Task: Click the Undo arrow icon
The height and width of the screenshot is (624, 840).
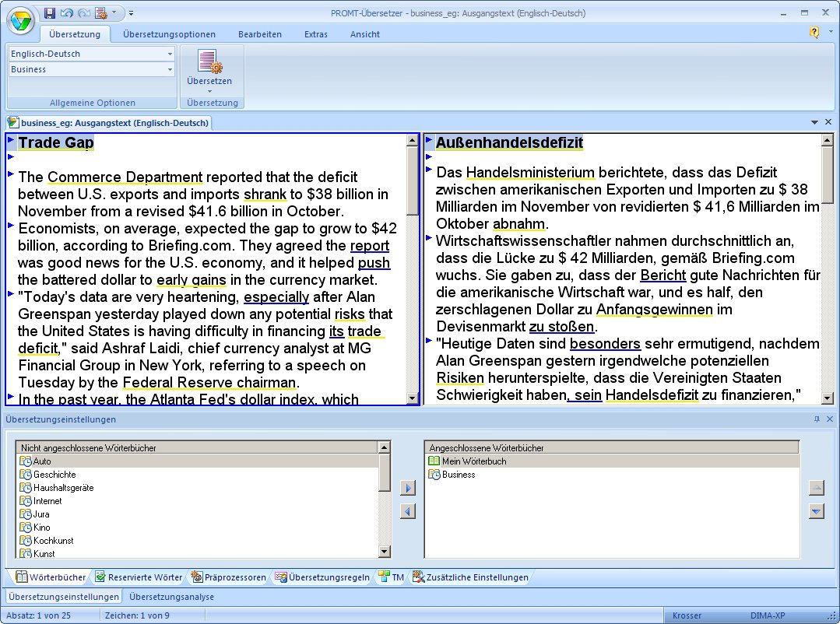Action: point(67,13)
